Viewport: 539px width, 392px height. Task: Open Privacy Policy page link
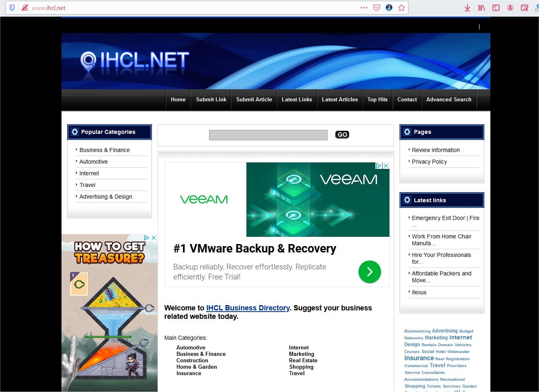click(x=429, y=162)
